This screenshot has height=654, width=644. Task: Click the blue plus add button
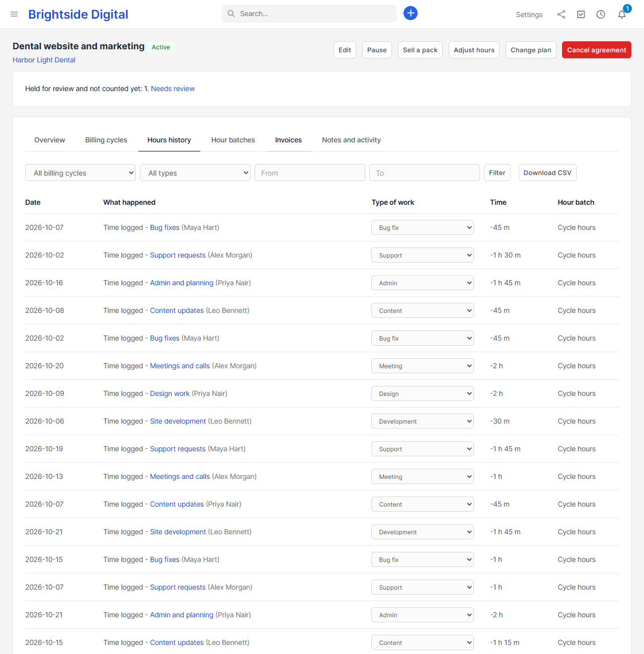tap(411, 13)
